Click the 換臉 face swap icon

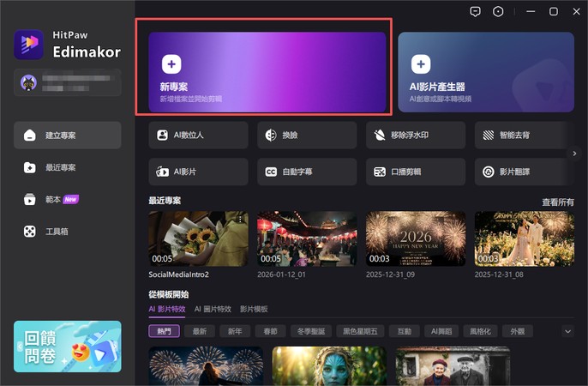tap(271, 135)
